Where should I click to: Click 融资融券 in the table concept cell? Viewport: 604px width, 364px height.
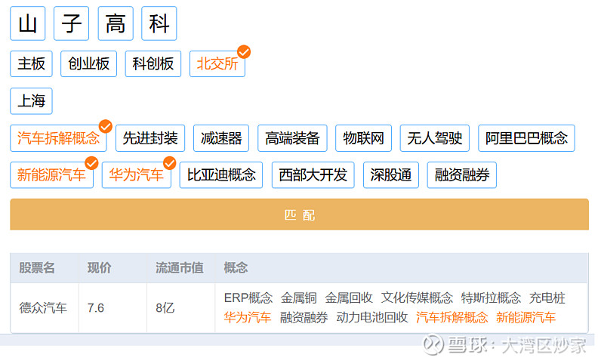[304, 318]
